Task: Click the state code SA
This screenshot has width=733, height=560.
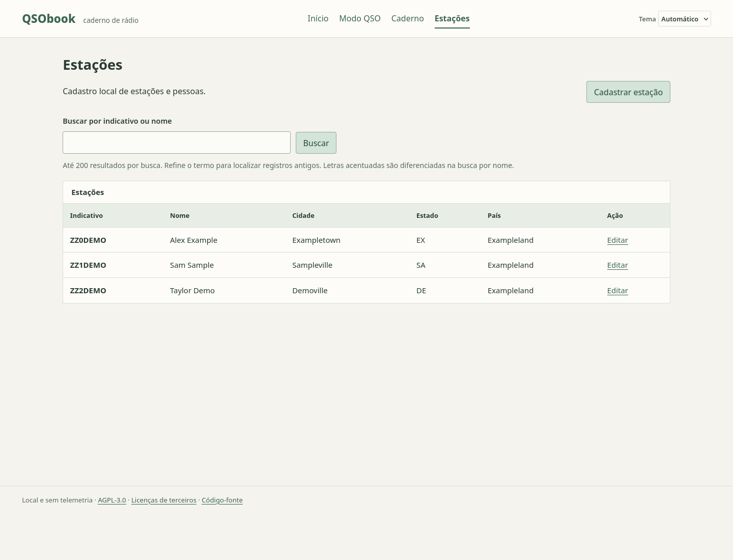Action: point(421,265)
